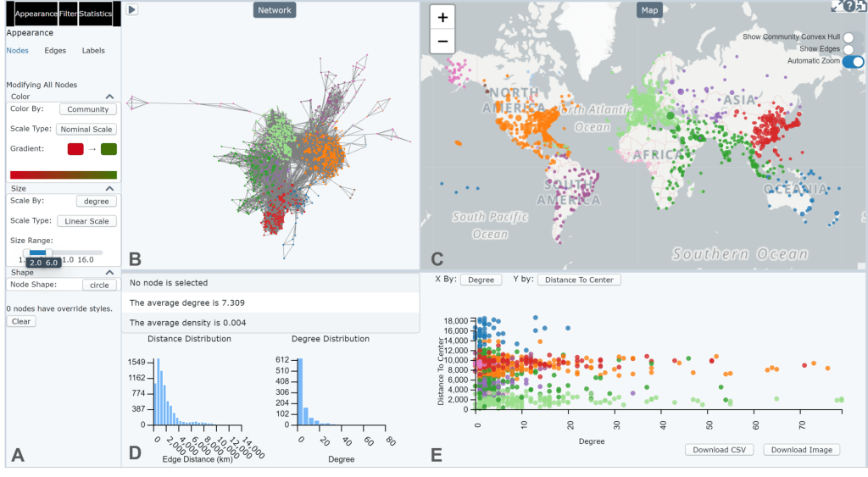This screenshot has width=868, height=477.
Task: Click the play button in the Network panel
Action: coord(132,9)
